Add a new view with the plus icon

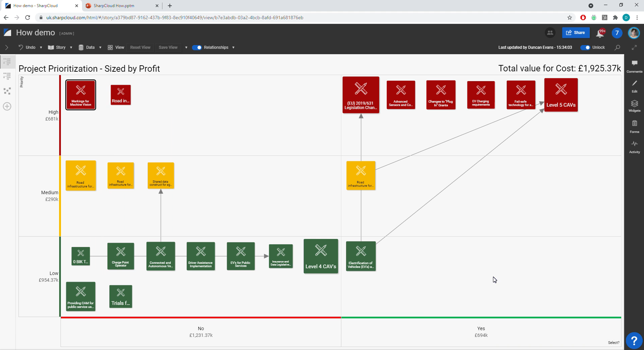click(7, 106)
